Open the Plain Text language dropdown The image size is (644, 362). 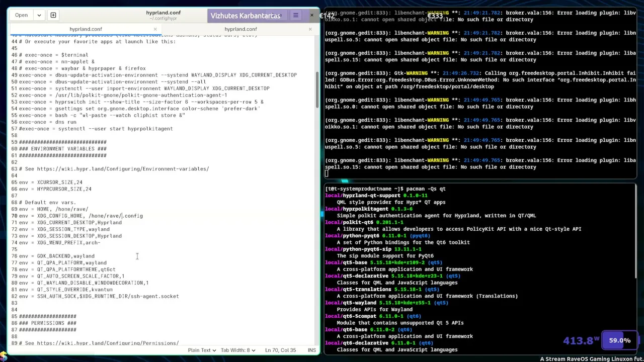click(x=202, y=350)
